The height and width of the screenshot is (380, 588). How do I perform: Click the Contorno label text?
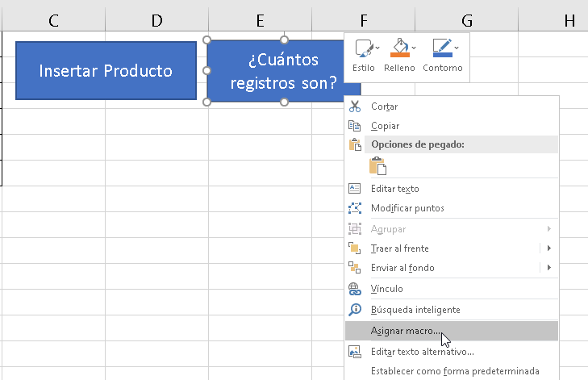[443, 68]
